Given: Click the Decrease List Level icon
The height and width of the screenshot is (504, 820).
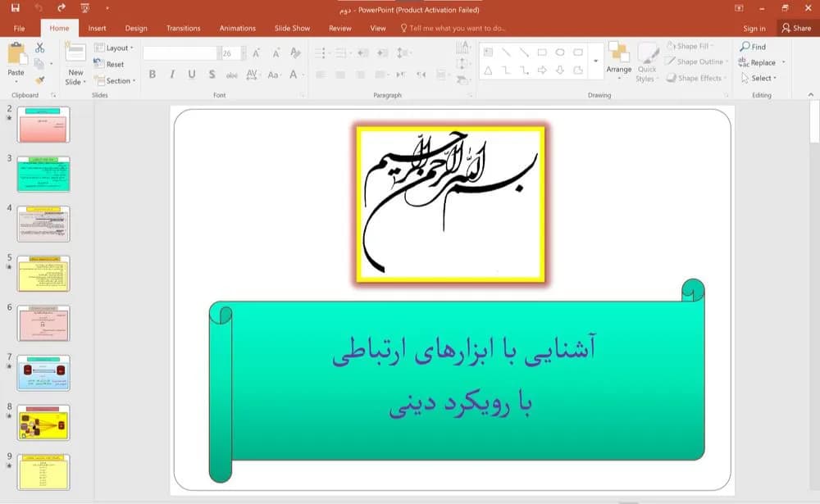Looking at the screenshot, I should pyautogui.click(x=363, y=52).
